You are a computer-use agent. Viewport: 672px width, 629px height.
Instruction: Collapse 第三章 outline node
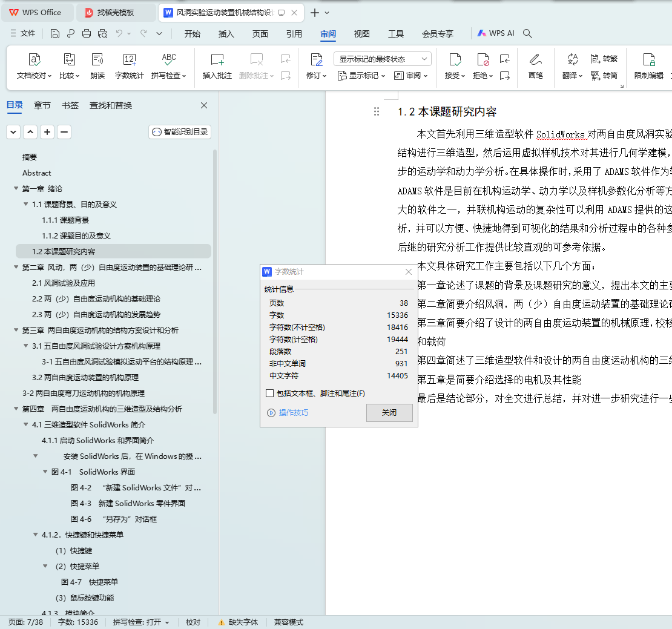[x=16, y=331]
